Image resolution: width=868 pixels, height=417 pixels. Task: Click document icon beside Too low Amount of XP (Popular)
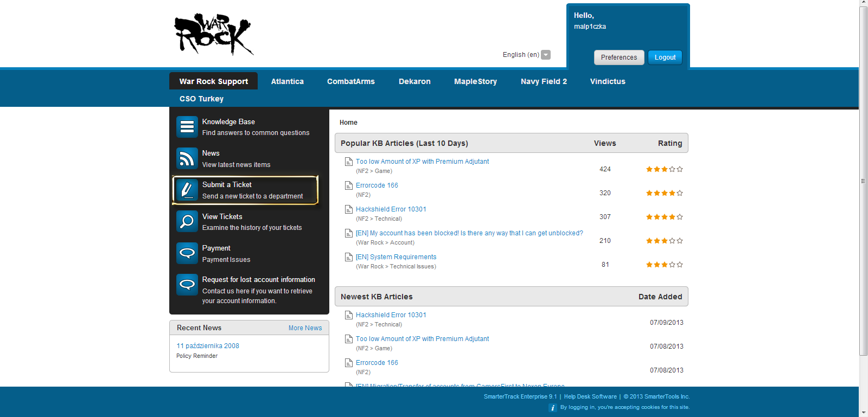349,162
